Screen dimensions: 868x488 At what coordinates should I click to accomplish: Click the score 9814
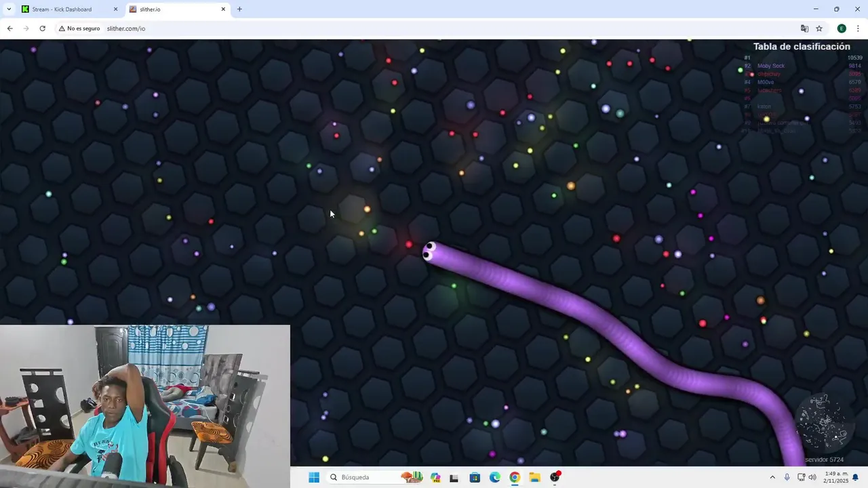[855, 66]
